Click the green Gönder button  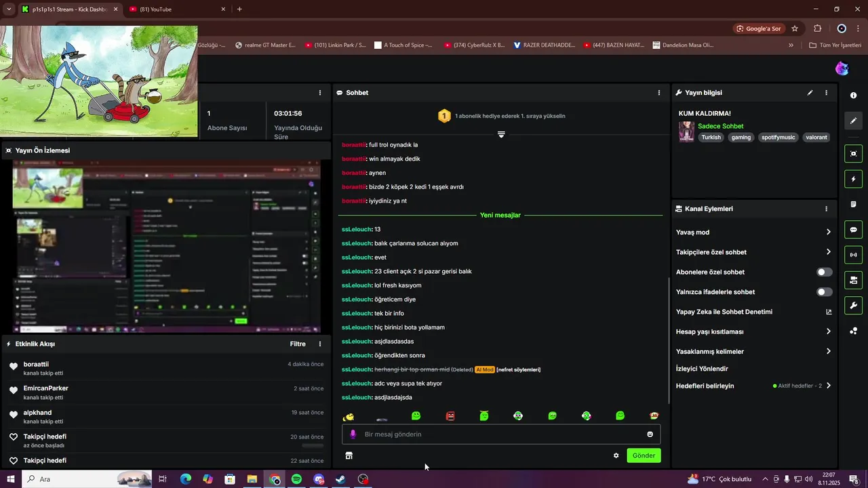[x=644, y=455]
